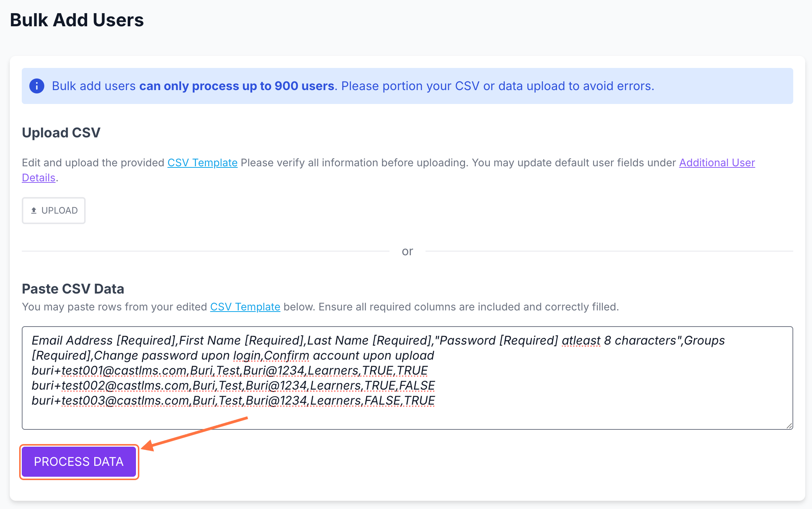
Task: Place cursor in buri+test002 row
Action: click(233, 386)
